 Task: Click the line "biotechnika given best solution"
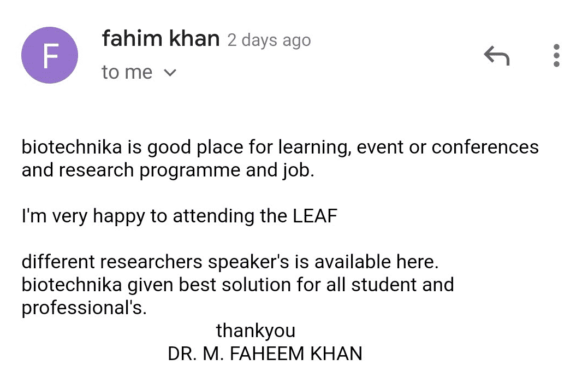click(237, 285)
